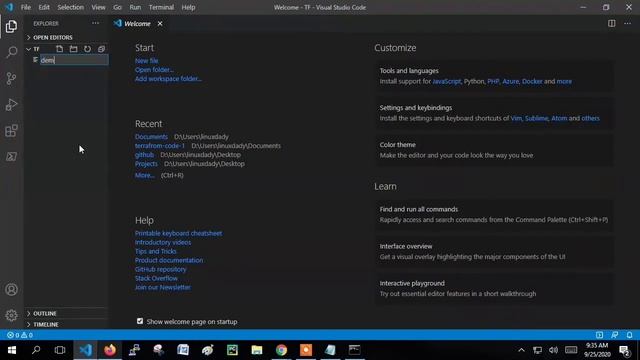The image size is (640, 360).
Task: Click the remote status icon left of feedback
Action: 599,335
